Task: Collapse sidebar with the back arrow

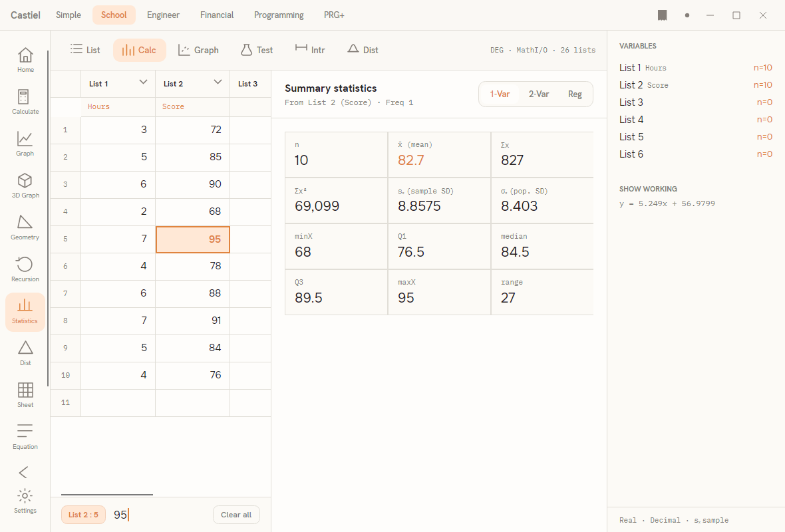Action: coord(23,472)
